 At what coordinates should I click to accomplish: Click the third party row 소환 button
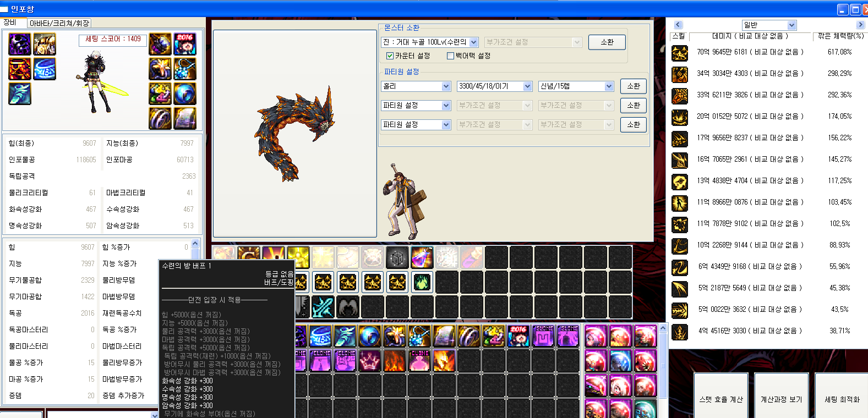coord(634,125)
